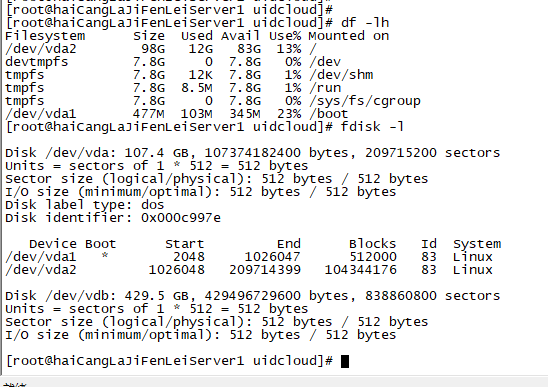The image size is (548, 387).
Task: Click the 'Blocks' column header
Action: point(373,244)
